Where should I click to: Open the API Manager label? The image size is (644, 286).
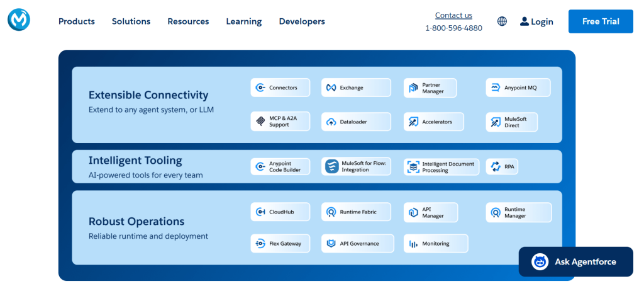click(433, 213)
